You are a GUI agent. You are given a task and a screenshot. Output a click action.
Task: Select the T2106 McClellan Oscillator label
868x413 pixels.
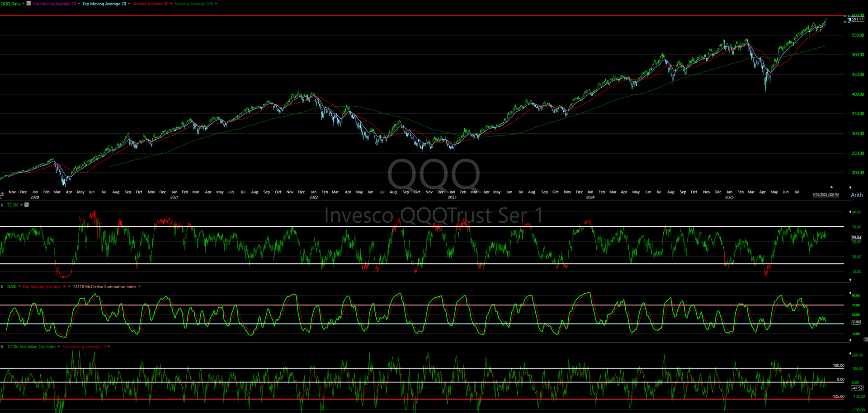(32, 347)
